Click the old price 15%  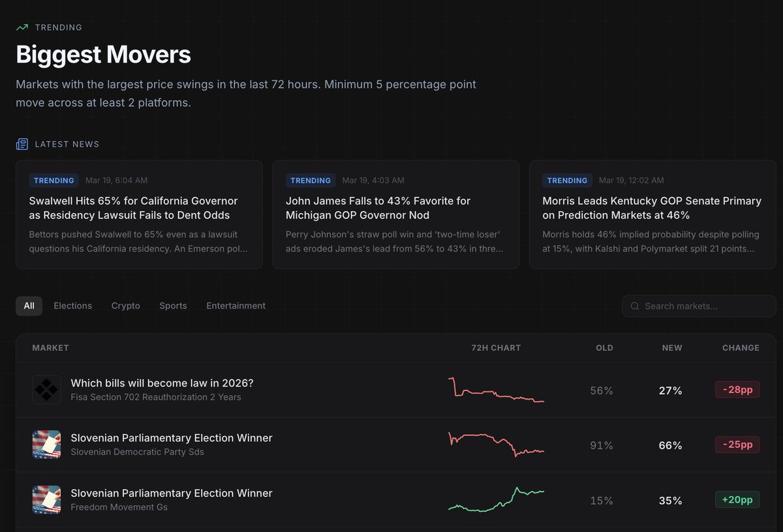click(x=601, y=501)
